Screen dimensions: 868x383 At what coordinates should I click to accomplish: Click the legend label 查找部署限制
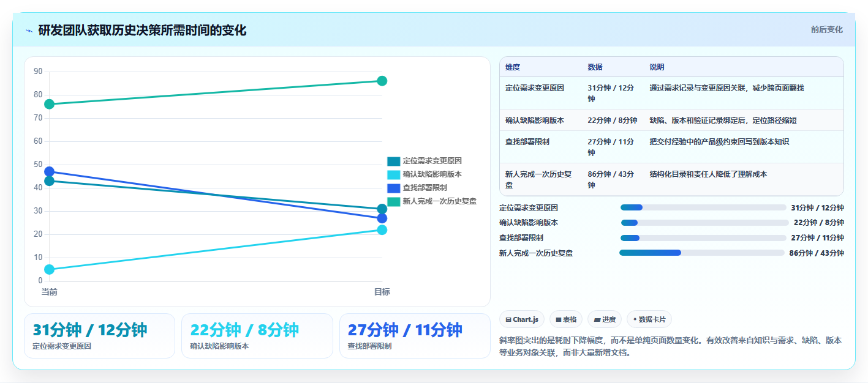point(425,188)
